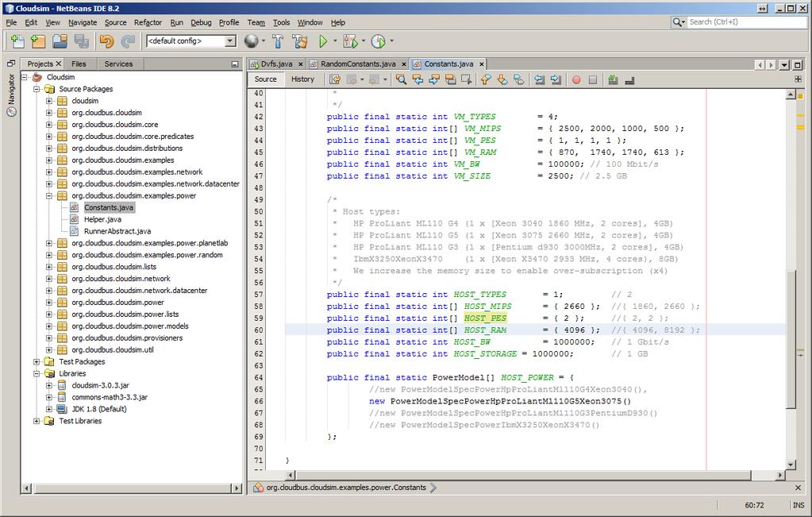Click the Stop Macro Recording square icon
This screenshot has width=812, height=517.
coord(593,79)
